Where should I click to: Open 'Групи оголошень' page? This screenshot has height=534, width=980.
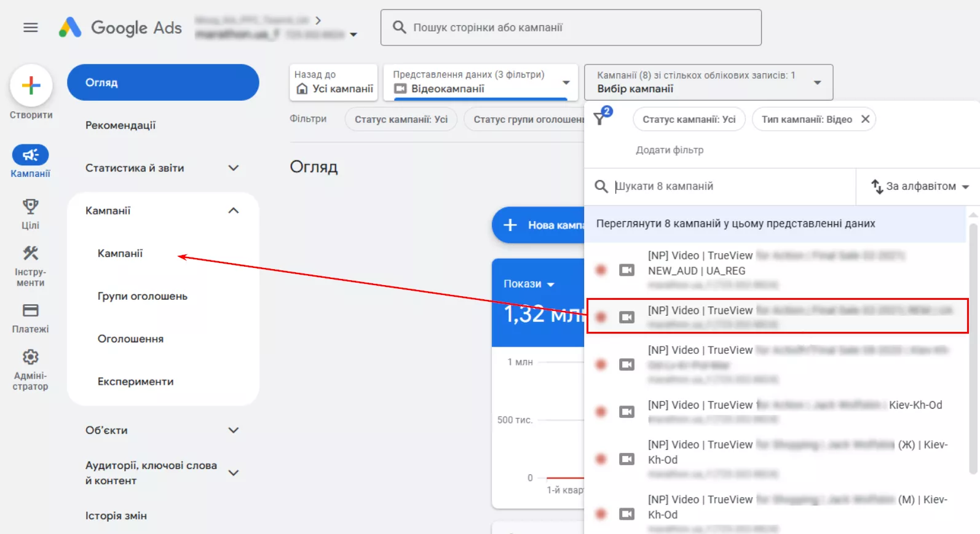[x=143, y=296]
